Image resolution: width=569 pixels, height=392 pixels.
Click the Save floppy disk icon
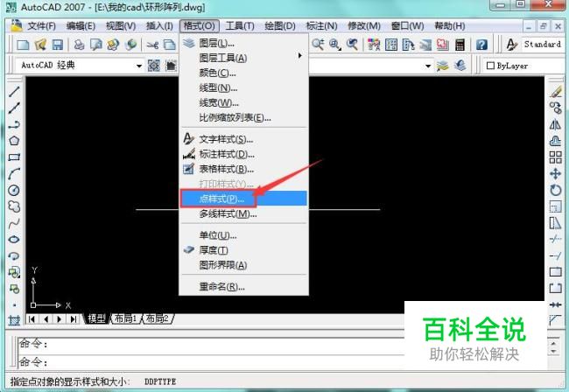click(57, 45)
